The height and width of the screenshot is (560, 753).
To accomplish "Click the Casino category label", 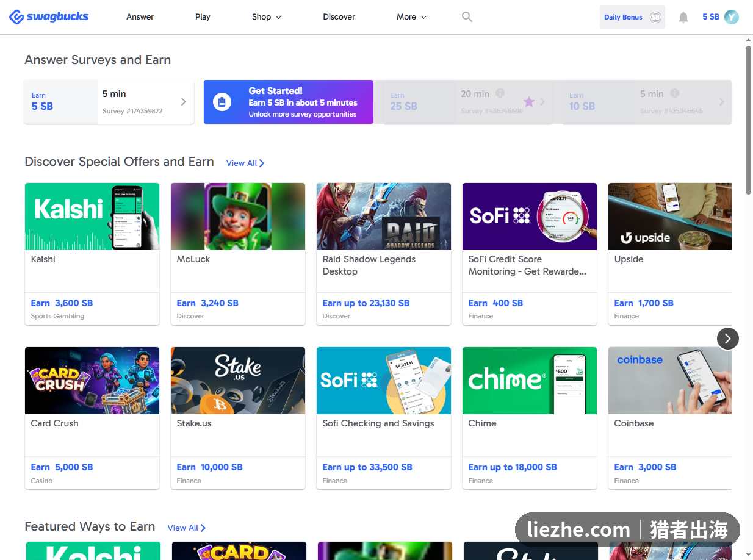I will tap(41, 481).
